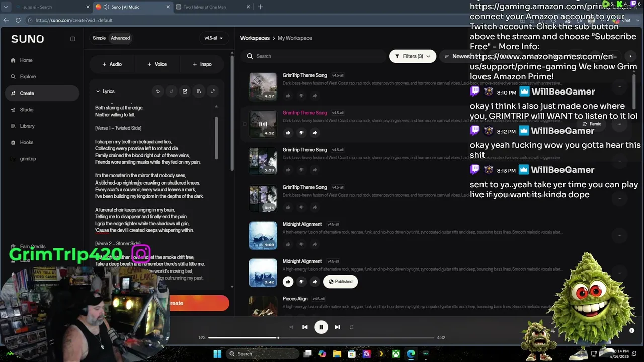Share the 3:42 Midnight Alignment song
The width and height of the screenshot is (644, 362).
(x=315, y=282)
